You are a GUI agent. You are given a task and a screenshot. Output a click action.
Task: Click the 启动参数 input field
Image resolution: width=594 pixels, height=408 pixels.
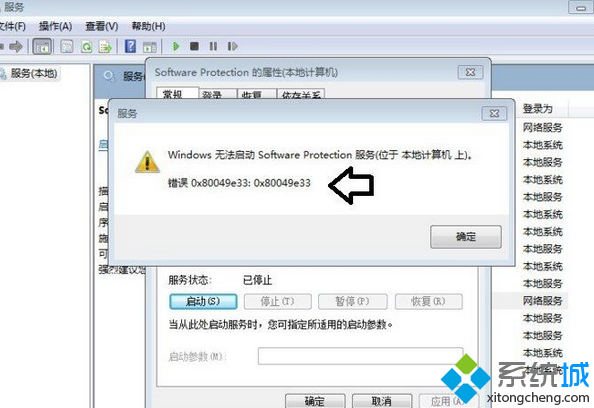360,356
